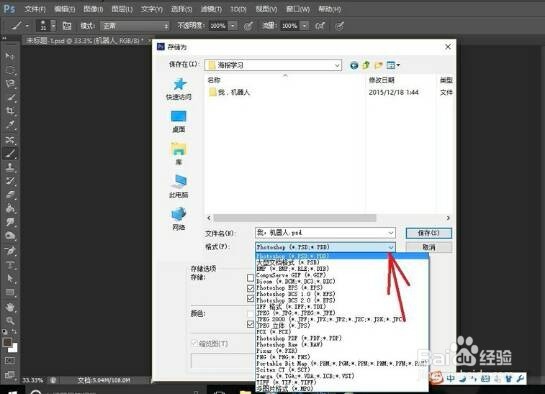Select the History Brush tool

coord(10,181)
